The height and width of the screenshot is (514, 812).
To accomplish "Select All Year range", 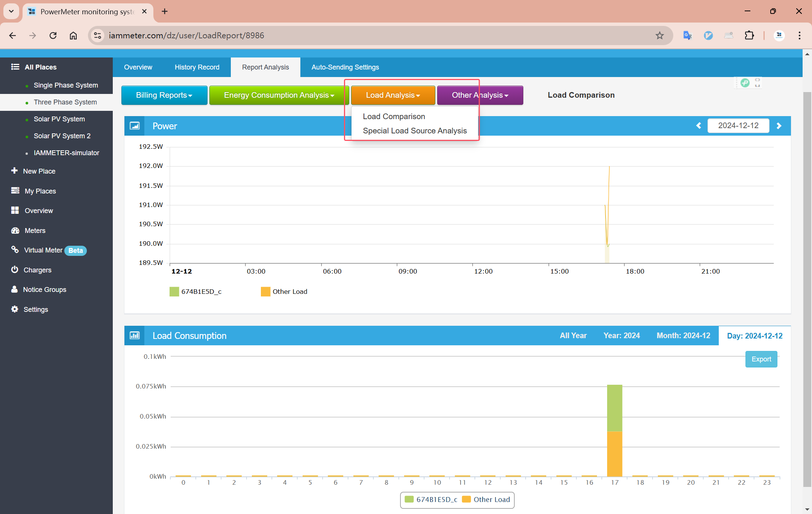I will pyautogui.click(x=573, y=336).
